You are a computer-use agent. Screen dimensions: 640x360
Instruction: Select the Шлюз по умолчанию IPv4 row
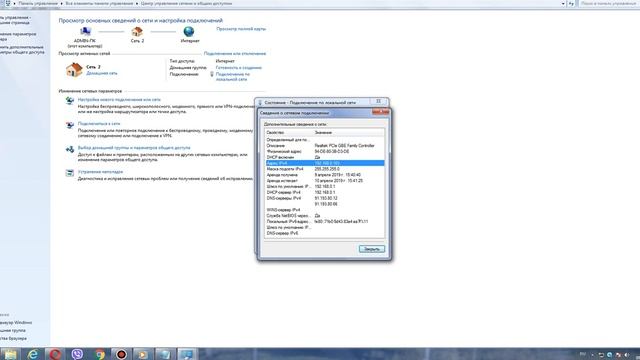[324, 187]
